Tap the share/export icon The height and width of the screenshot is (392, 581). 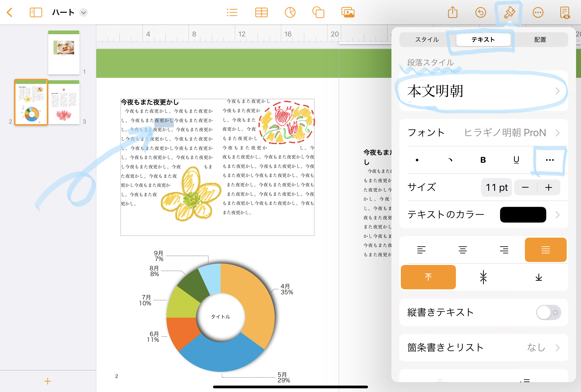pos(452,13)
